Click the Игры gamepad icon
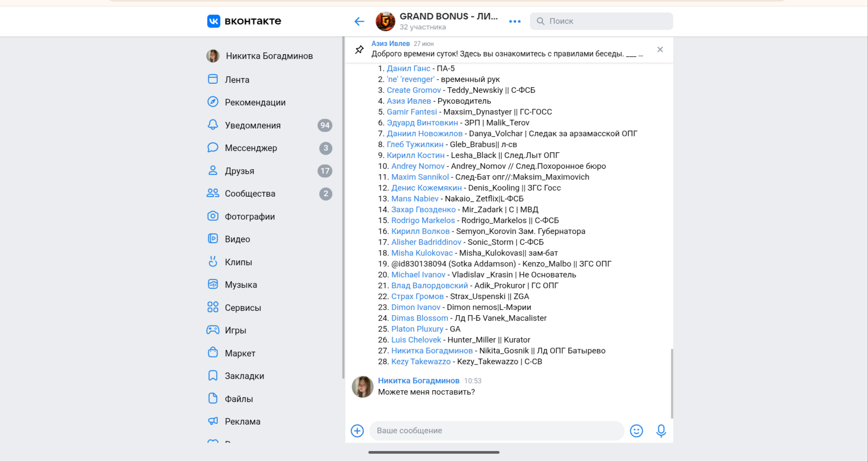Image resolution: width=868 pixels, height=462 pixels. coord(213,330)
